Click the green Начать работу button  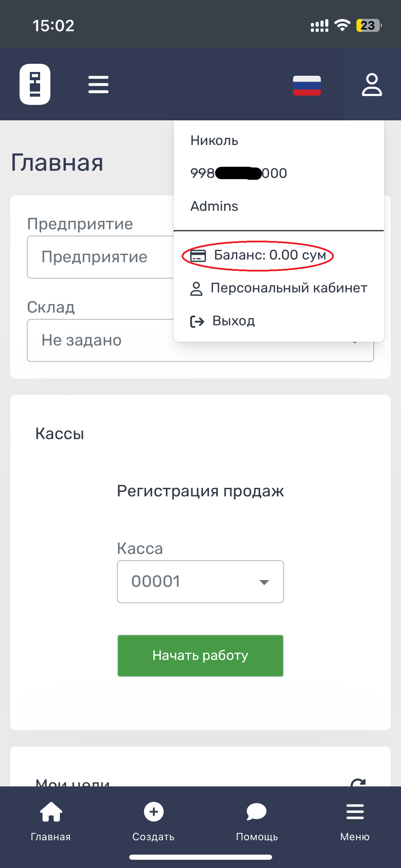(200, 656)
